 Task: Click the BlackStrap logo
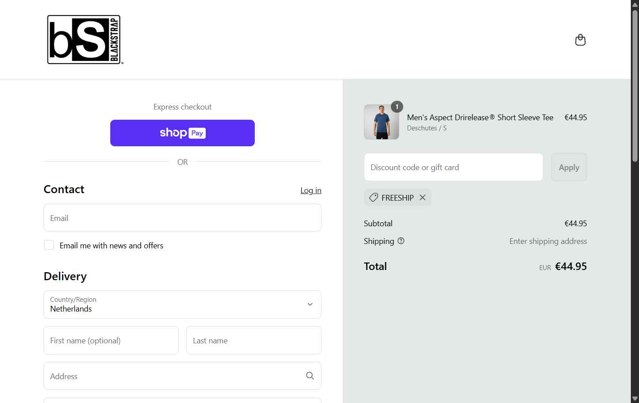[84, 40]
